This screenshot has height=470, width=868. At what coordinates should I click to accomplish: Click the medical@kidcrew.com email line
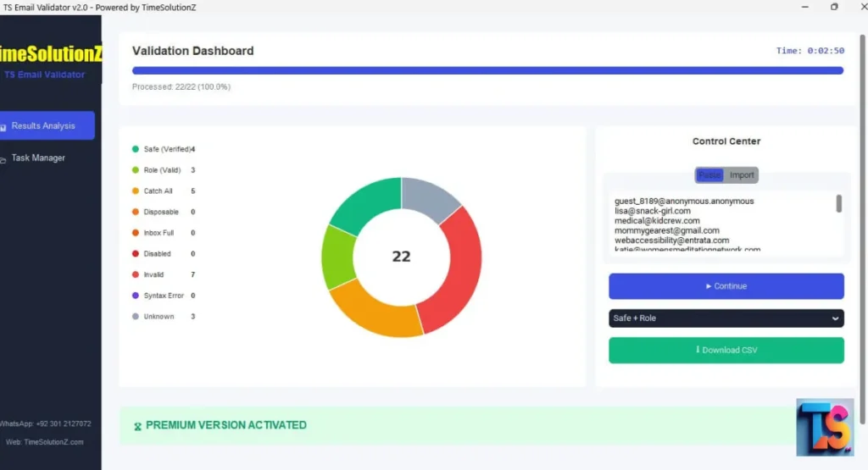(657, 221)
